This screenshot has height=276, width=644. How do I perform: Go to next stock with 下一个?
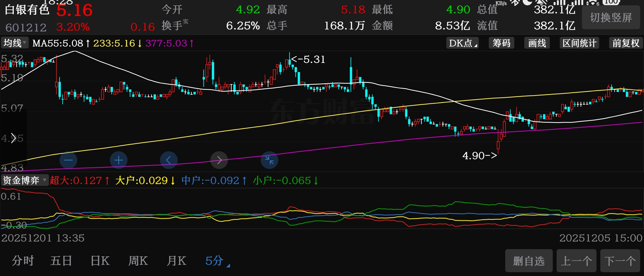click(620, 261)
